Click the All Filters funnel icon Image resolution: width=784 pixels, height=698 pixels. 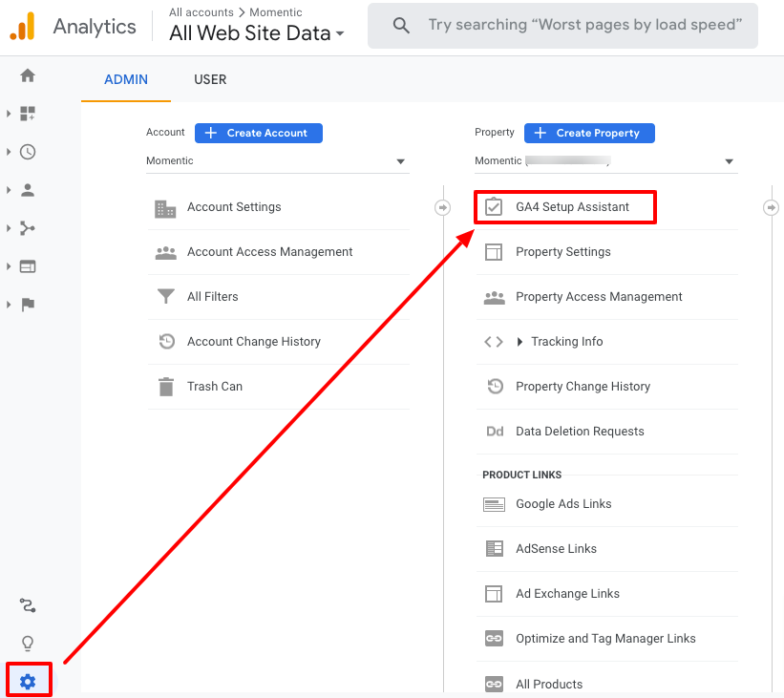coord(166,296)
